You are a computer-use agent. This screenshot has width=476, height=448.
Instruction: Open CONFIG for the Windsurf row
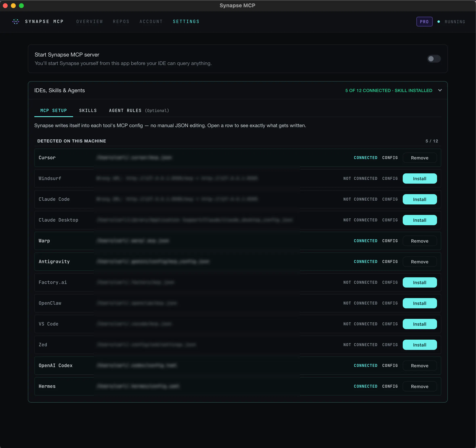tap(390, 179)
